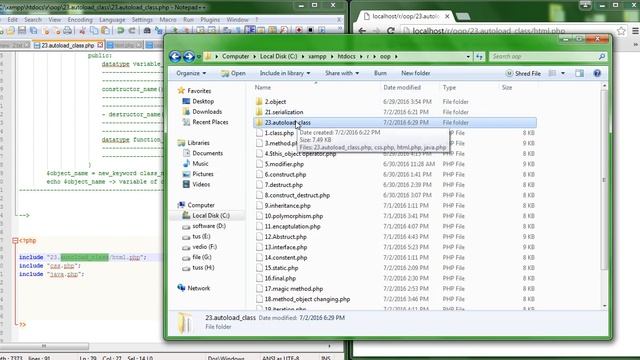
Task: Click Date modified column header
Action: pyautogui.click(x=402, y=87)
